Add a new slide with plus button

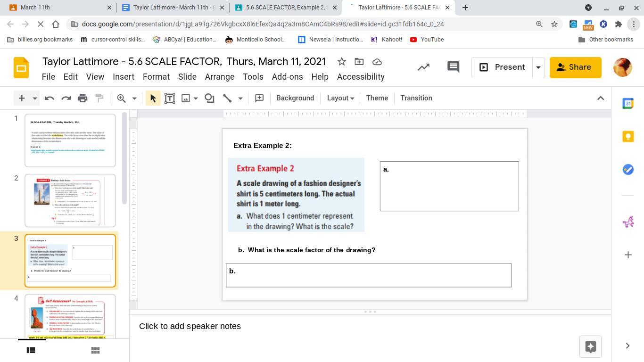point(22,98)
